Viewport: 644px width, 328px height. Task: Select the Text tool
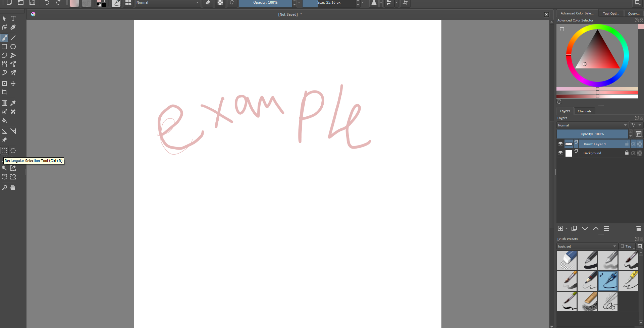pyautogui.click(x=13, y=18)
